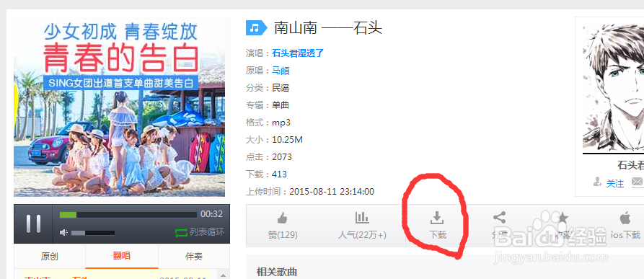
Task: Click the upload time 2015-08-11 23:14:00
Action: pos(332,192)
